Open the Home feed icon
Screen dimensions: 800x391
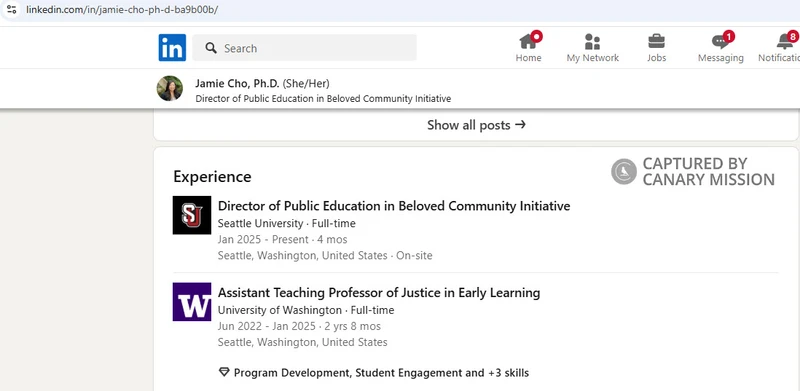(528, 41)
